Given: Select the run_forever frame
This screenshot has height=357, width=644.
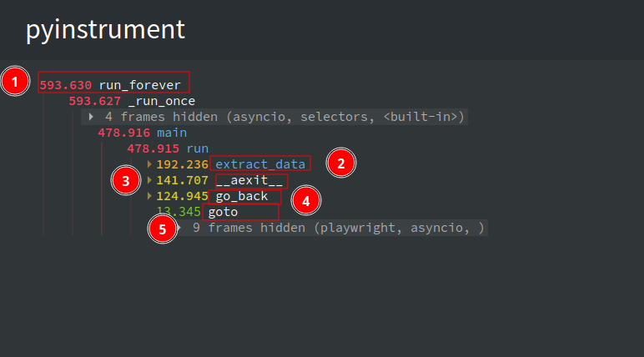Looking at the screenshot, I should 110,85.
